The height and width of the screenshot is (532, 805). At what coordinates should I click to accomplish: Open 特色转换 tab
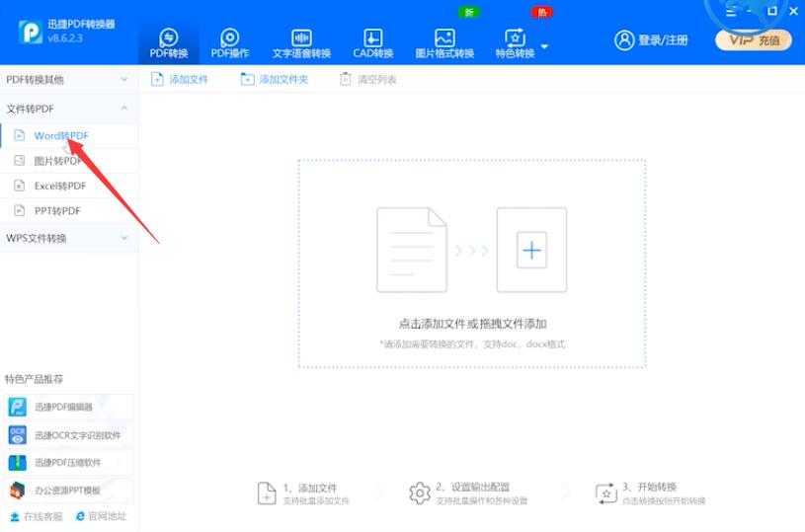515,43
